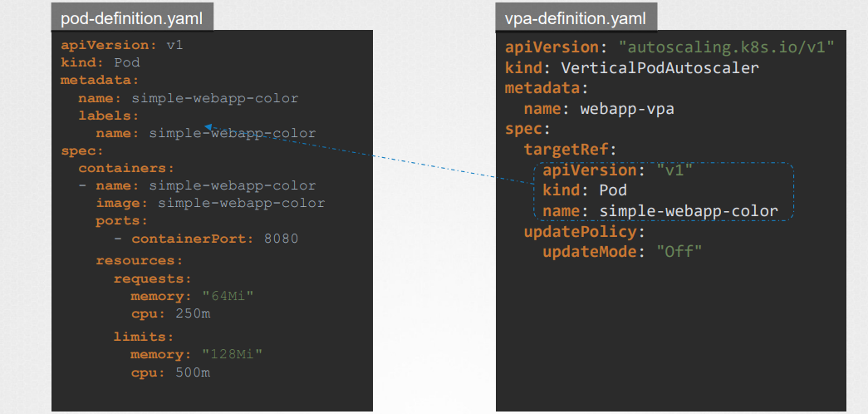The height and width of the screenshot is (414, 868).
Task: Select the requests memory "64Mi" value
Action: [228, 296]
